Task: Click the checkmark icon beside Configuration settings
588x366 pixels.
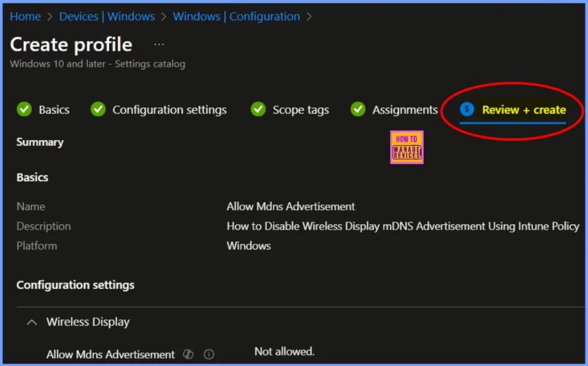Action: (98, 110)
